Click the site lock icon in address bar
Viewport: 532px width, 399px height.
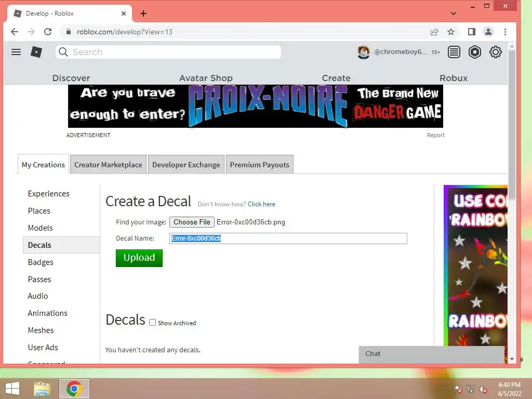click(68, 32)
